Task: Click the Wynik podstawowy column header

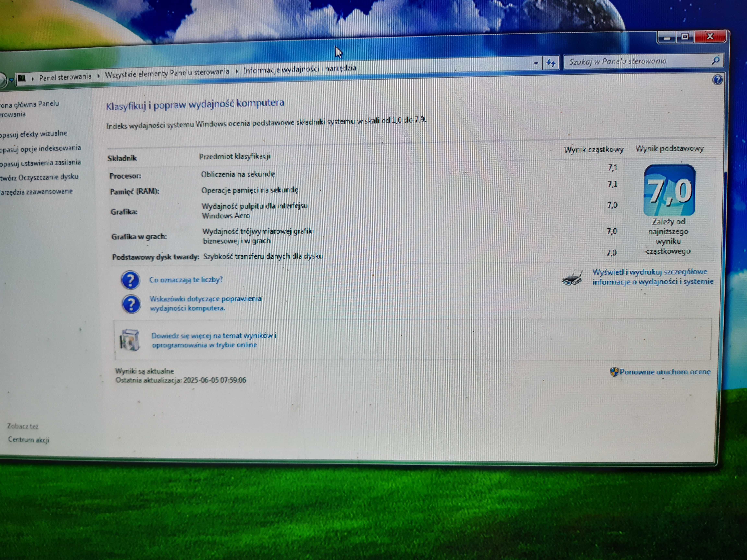Action: tap(670, 149)
